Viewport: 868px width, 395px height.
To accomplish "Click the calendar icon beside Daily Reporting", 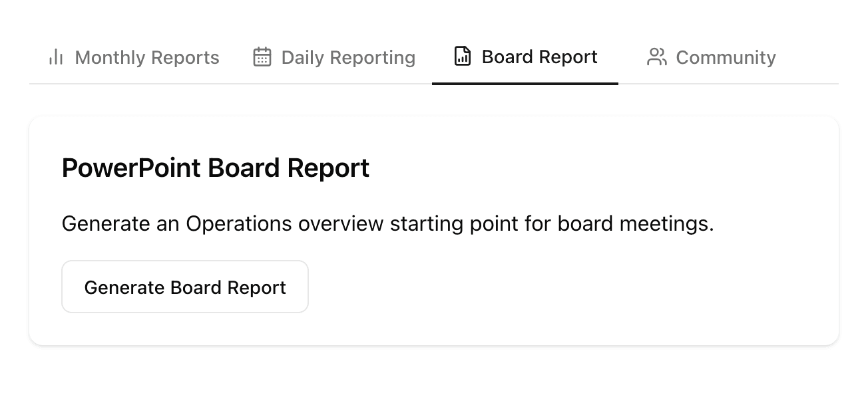I will 262,57.
